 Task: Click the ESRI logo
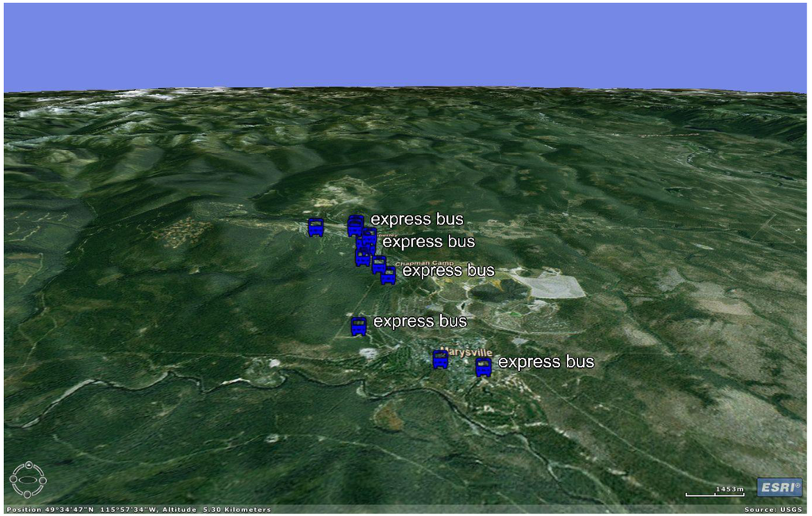click(779, 487)
